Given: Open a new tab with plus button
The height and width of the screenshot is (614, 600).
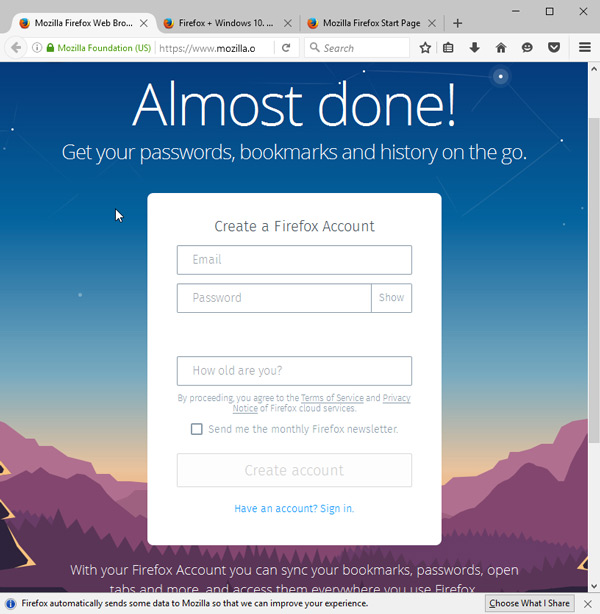Looking at the screenshot, I should 457,23.
